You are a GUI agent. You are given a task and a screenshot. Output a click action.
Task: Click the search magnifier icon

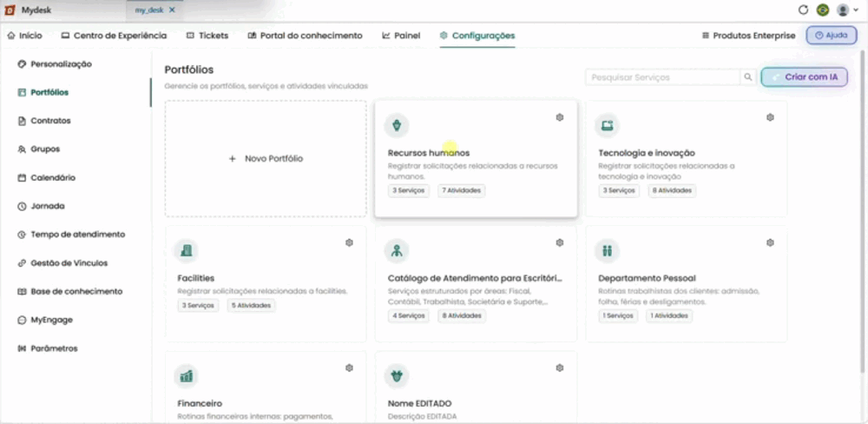(x=748, y=77)
